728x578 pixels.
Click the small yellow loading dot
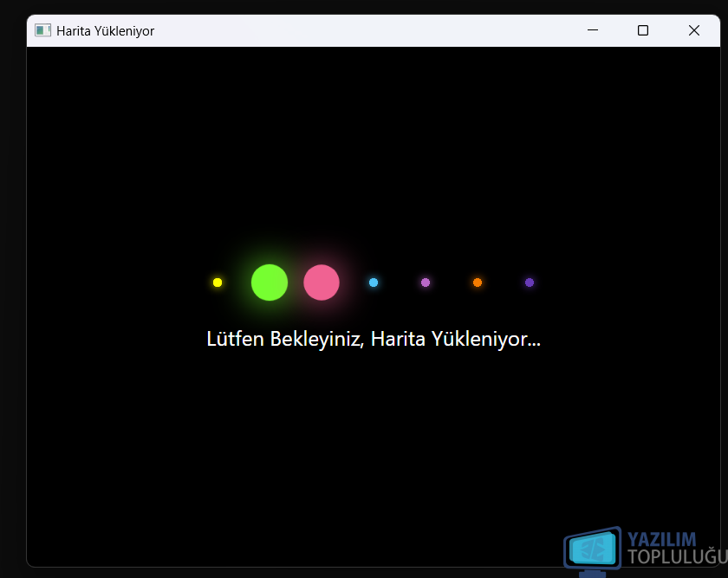click(x=218, y=283)
